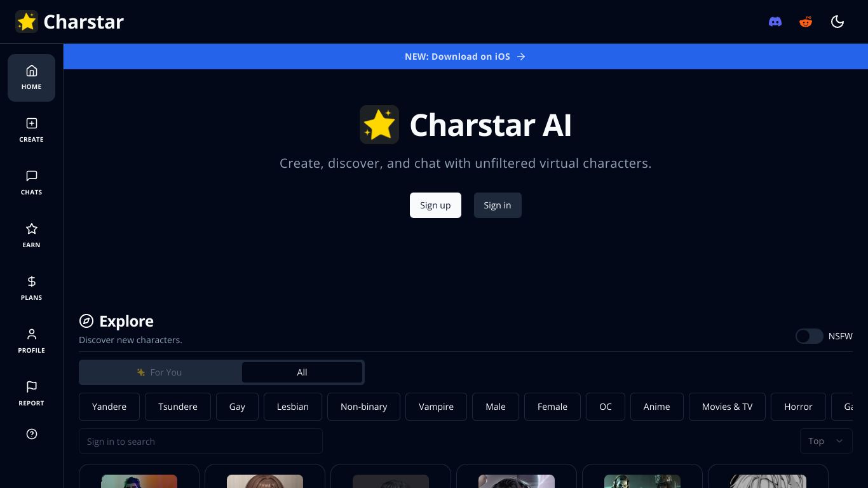Select the Gay category tag

click(x=237, y=407)
